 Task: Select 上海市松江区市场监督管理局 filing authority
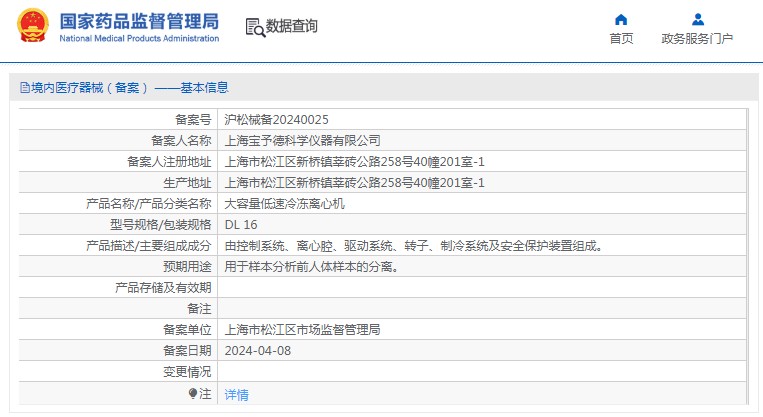302,330
